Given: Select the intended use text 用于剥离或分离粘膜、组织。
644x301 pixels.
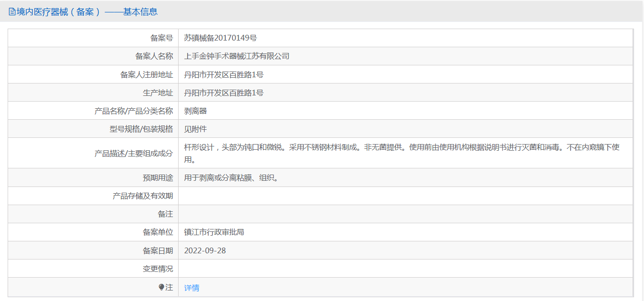Looking at the screenshot, I should 231,178.
